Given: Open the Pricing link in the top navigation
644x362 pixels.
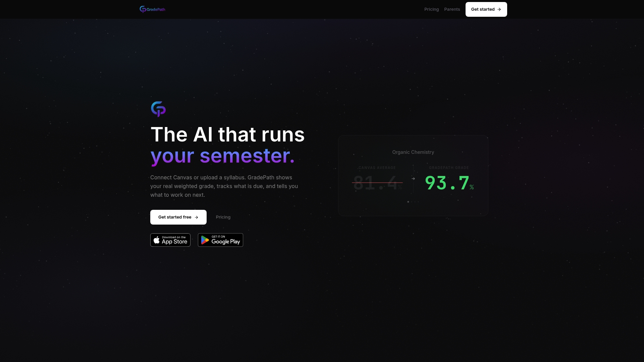Looking at the screenshot, I should (x=431, y=9).
